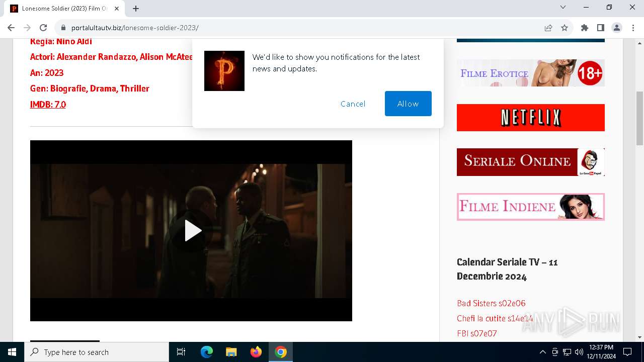Click the scrollbar up arrow
644x362 pixels.
click(x=639, y=43)
